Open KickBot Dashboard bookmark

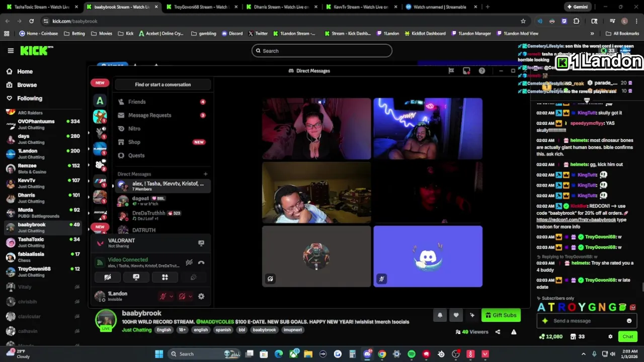coord(425,33)
